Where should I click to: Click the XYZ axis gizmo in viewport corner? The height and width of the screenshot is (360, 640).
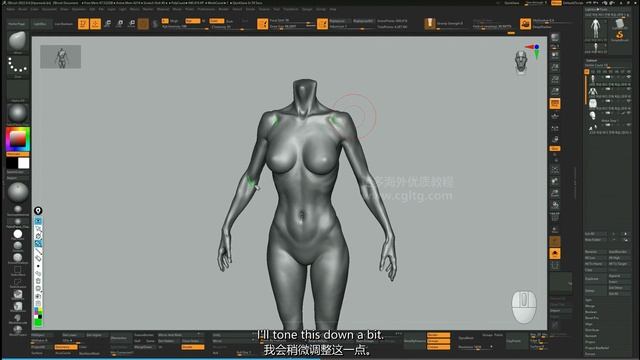534,51
